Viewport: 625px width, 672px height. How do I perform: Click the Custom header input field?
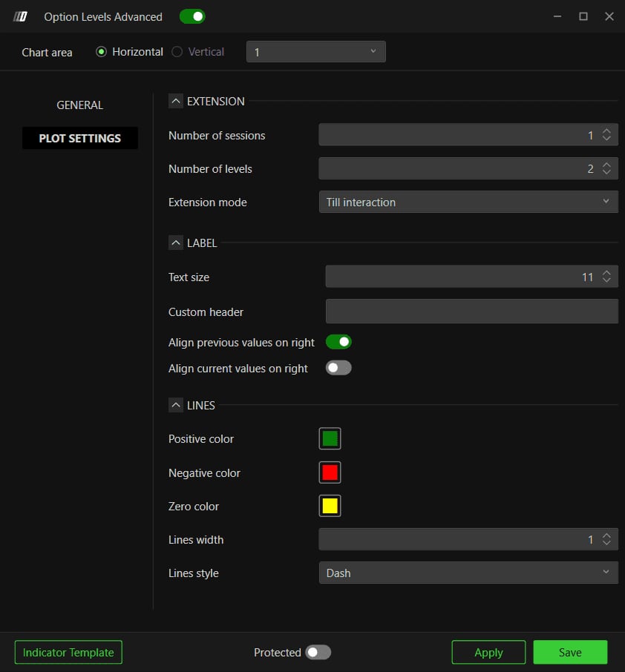tap(471, 311)
